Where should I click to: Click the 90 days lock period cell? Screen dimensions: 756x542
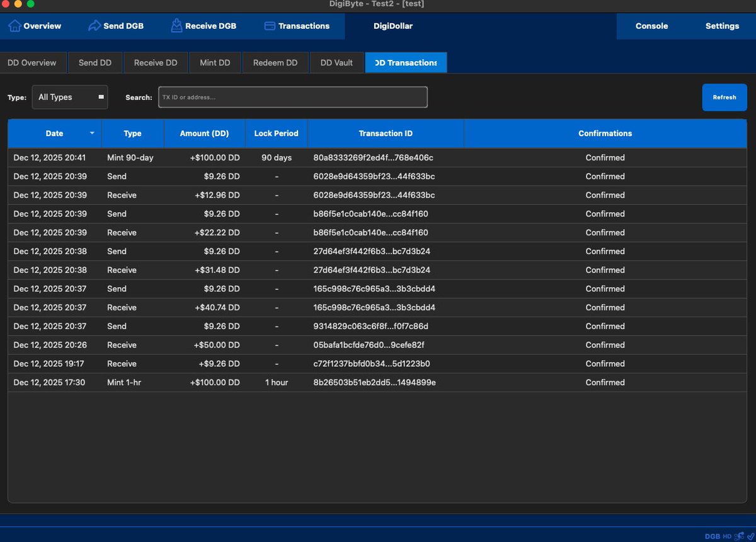(x=277, y=157)
